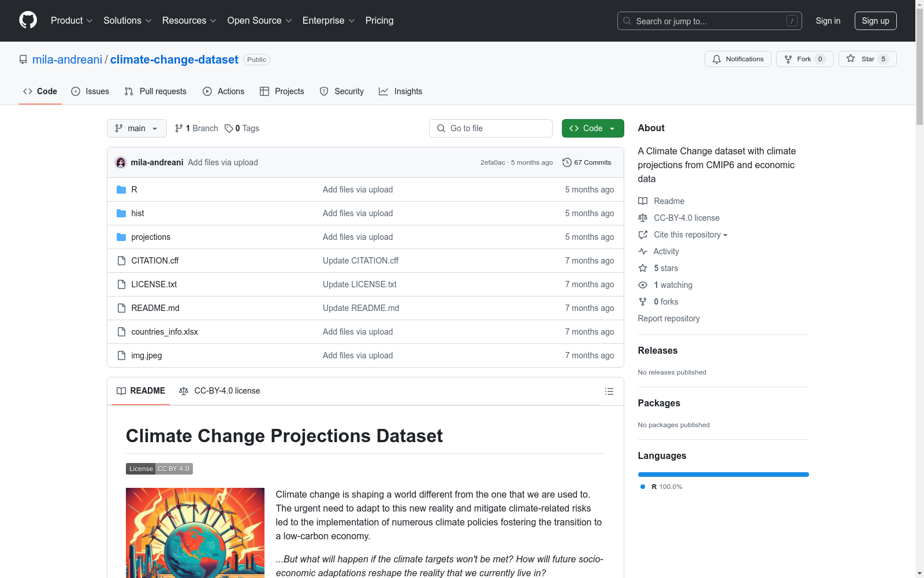This screenshot has height=578, width=924.
Task: Click the magnifier icon in search bar
Action: (x=627, y=21)
